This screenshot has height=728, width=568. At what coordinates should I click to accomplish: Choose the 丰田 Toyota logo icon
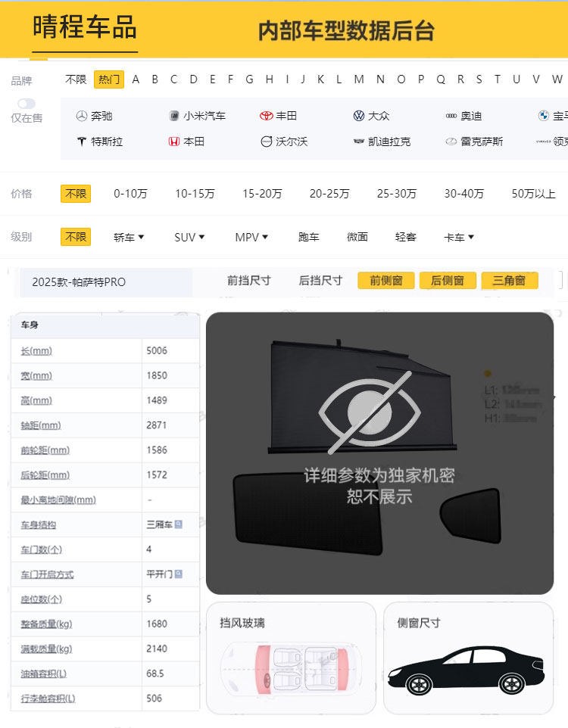point(267,116)
